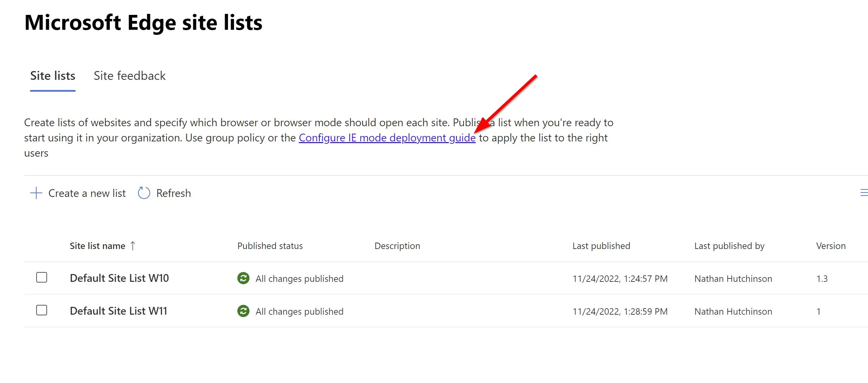Click Nathan Hutchinson in the W10 row
This screenshot has width=868, height=383.
733,279
